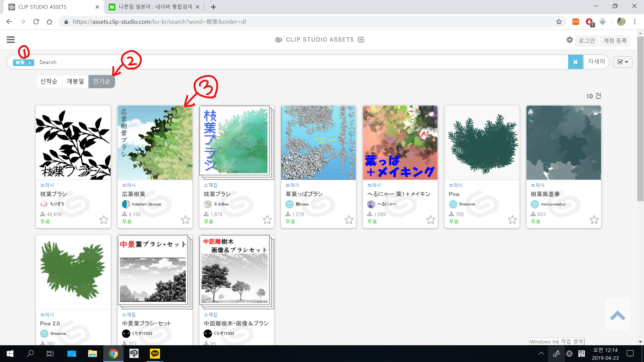The image size is (644, 362).
Task: Clear search with blue X button
Action: pyautogui.click(x=575, y=62)
